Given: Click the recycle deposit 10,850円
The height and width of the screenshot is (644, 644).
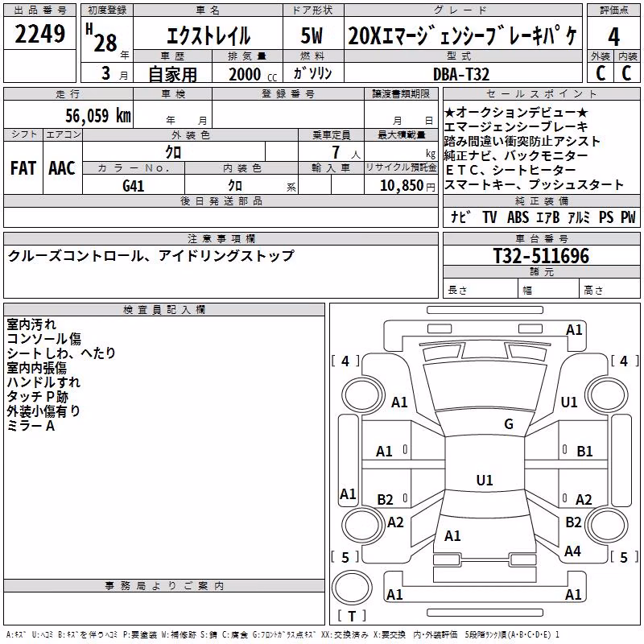Looking at the screenshot, I should [407, 186].
